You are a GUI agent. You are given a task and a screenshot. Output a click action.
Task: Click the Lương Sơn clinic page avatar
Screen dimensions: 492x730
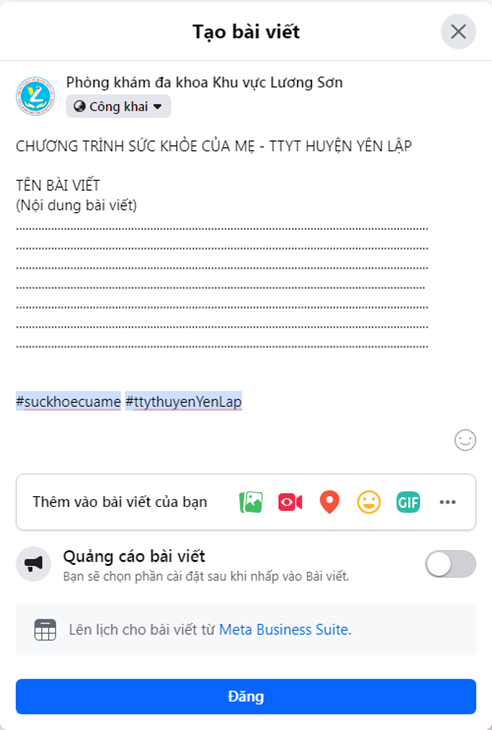click(x=35, y=96)
